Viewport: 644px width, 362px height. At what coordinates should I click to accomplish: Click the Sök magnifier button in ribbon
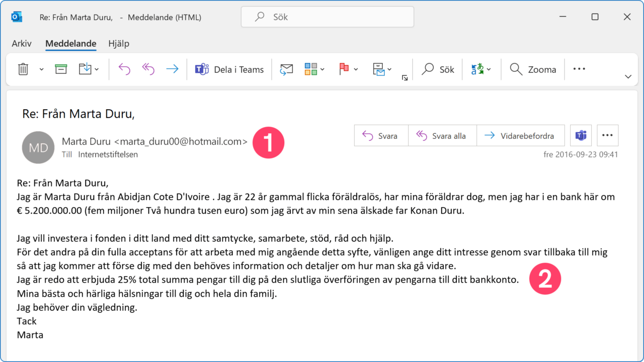438,69
